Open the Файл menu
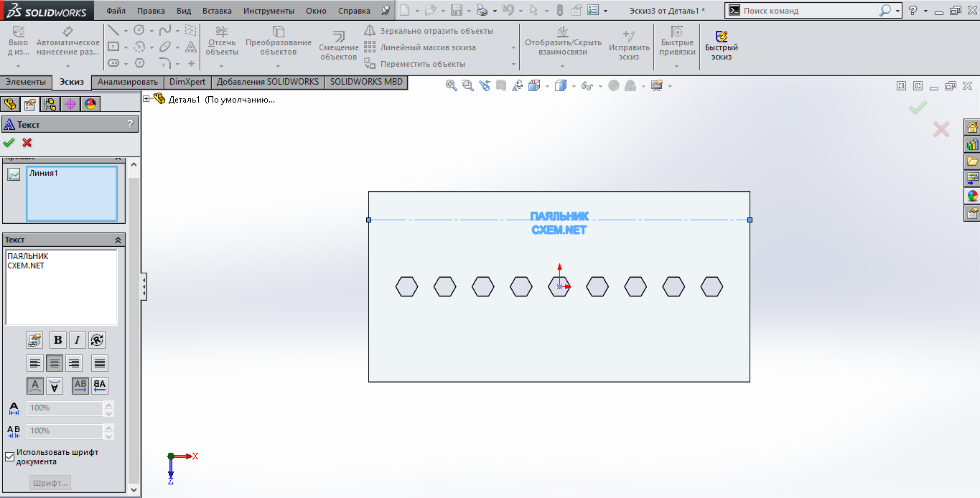 pos(116,11)
